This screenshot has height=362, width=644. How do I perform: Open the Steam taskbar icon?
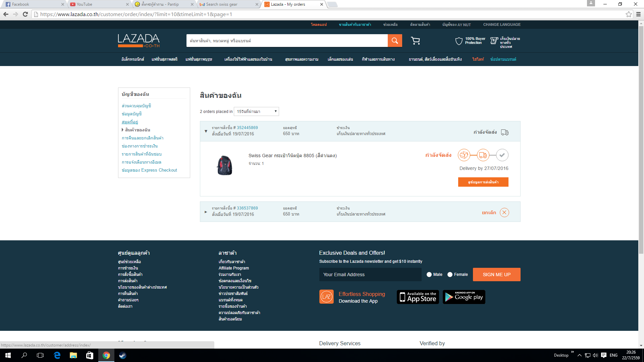tap(122, 355)
